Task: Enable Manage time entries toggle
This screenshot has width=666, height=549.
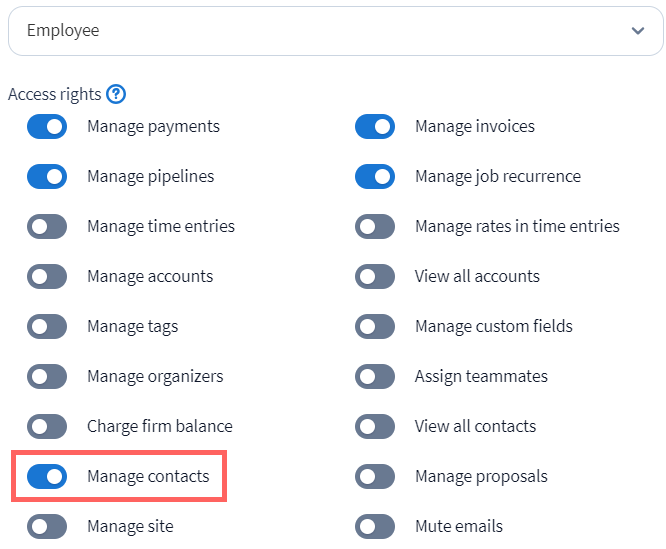Action: click(47, 227)
